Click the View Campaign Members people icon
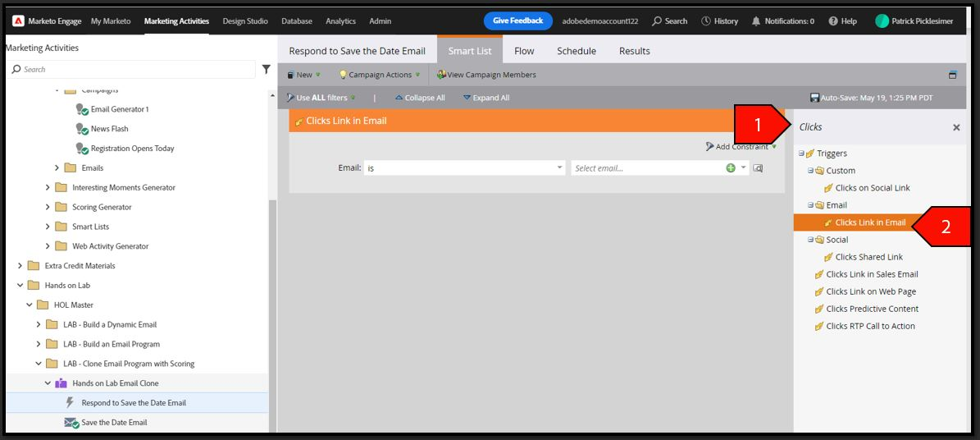This screenshot has width=980, height=440. (441, 75)
